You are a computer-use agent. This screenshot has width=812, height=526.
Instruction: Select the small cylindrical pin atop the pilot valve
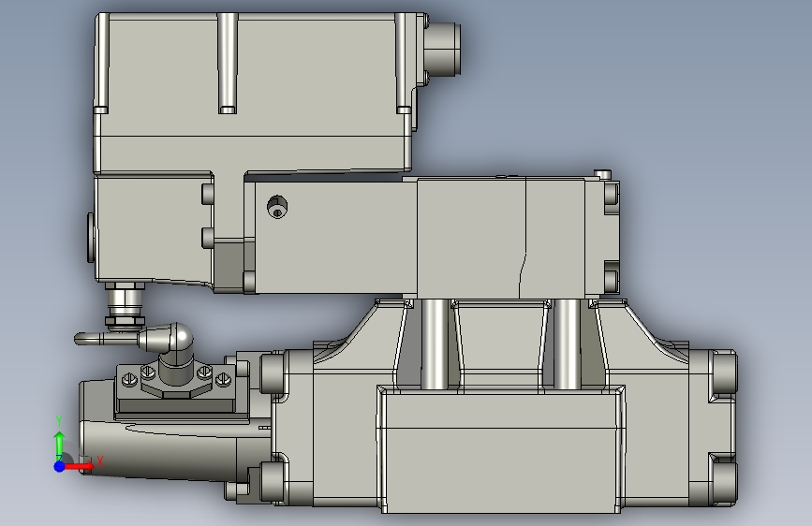pos(602,174)
